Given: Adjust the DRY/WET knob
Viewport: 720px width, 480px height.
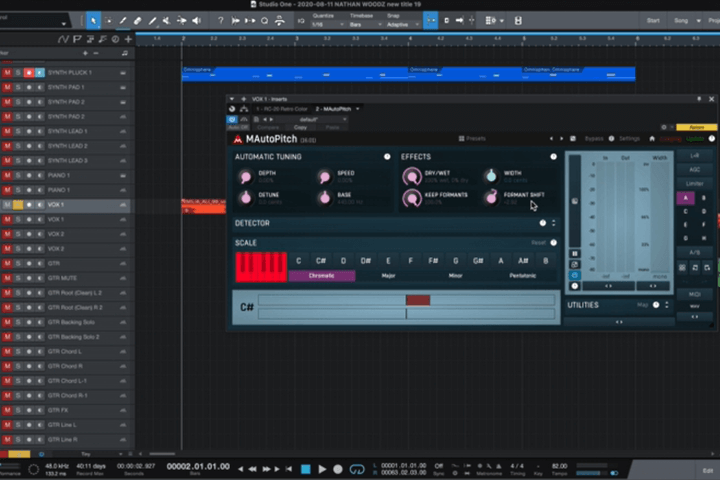Looking at the screenshot, I should pyautogui.click(x=412, y=176).
